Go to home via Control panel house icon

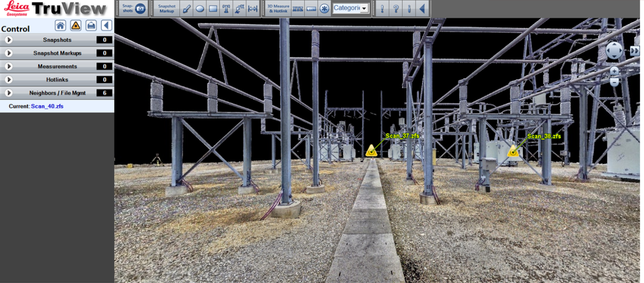click(x=60, y=25)
